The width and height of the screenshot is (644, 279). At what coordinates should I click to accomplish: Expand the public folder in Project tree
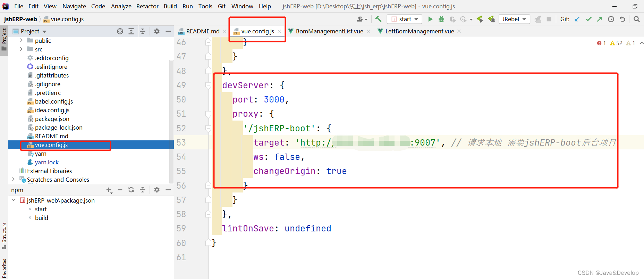[21, 41]
